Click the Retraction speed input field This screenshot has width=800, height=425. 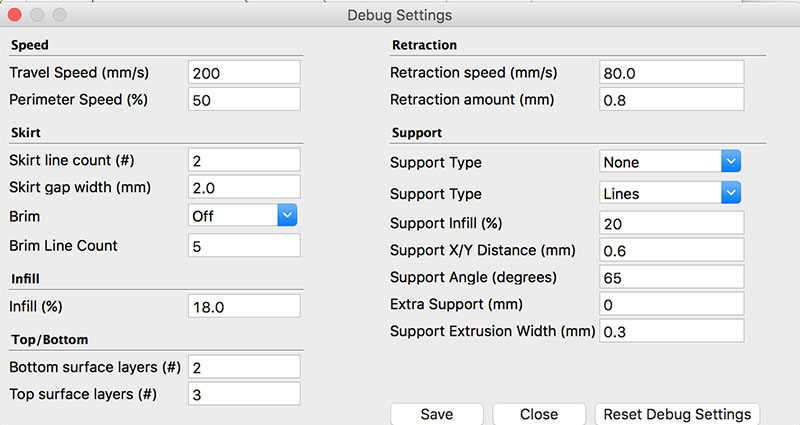[x=670, y=72]
